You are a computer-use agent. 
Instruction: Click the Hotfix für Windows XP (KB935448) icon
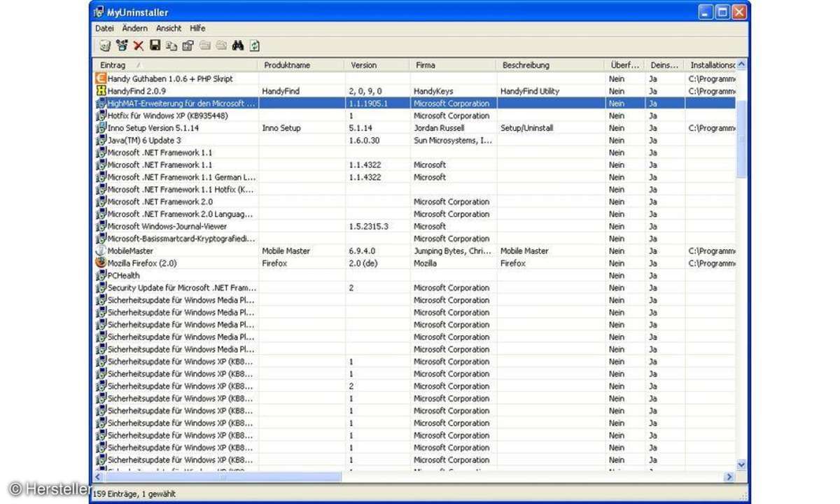[101, 115]
